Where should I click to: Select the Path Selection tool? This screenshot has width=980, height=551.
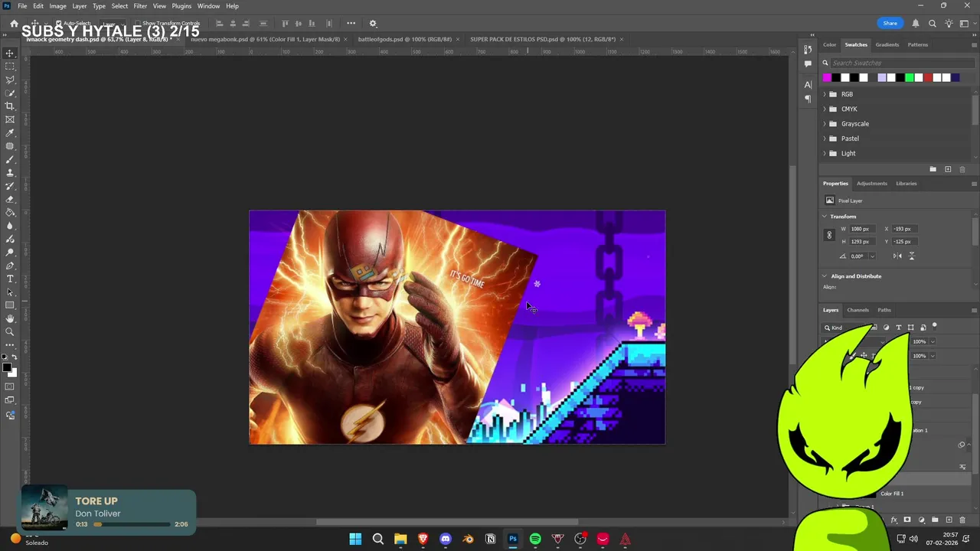coord(10,292)
